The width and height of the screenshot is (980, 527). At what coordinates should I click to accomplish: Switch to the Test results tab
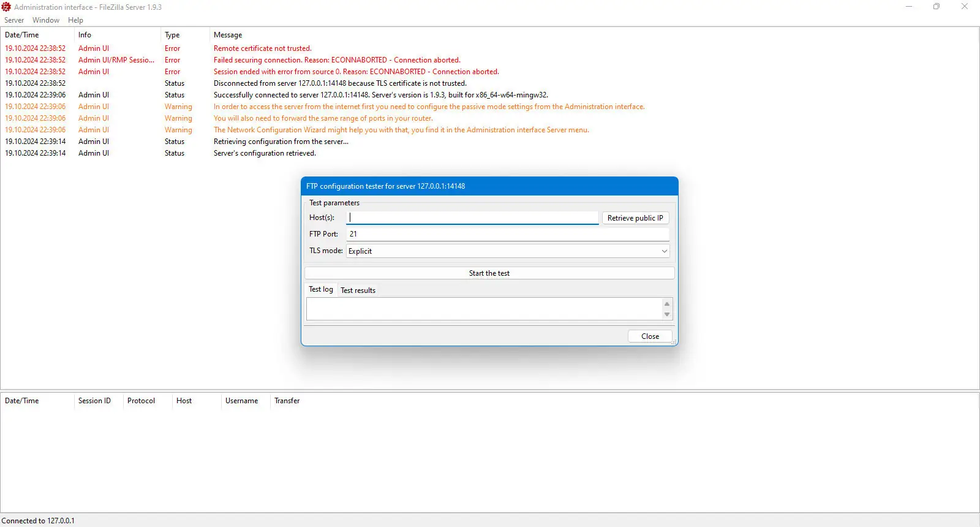coord(358,290)
